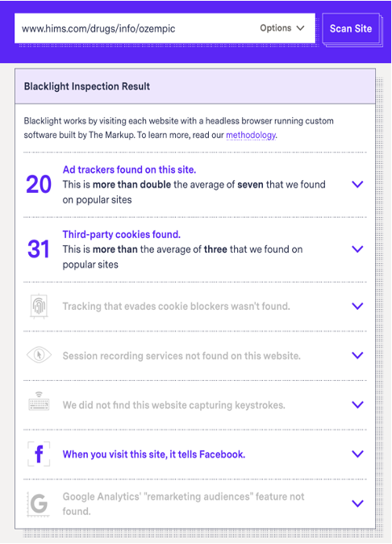Image resolution: width=392 pixels, height=544 pixels.
Task: Click the fingerprint tracking icon
Action: pos(40,306)
